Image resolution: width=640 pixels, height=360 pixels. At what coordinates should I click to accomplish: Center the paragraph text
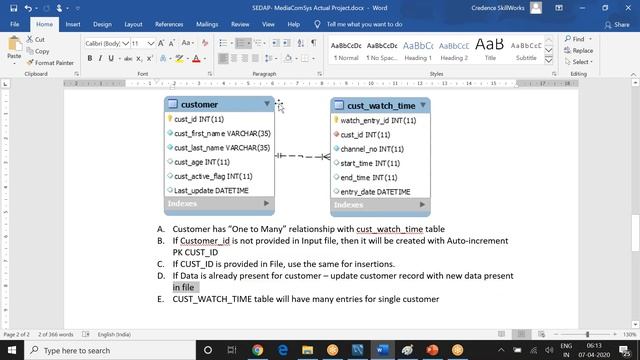pos(234,59)
